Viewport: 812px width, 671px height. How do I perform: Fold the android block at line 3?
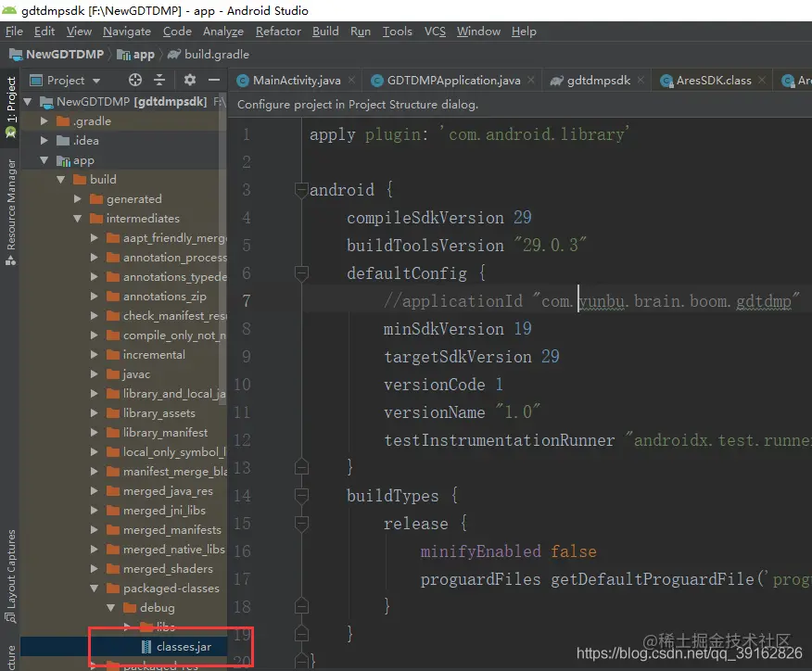tap(301, 190)
